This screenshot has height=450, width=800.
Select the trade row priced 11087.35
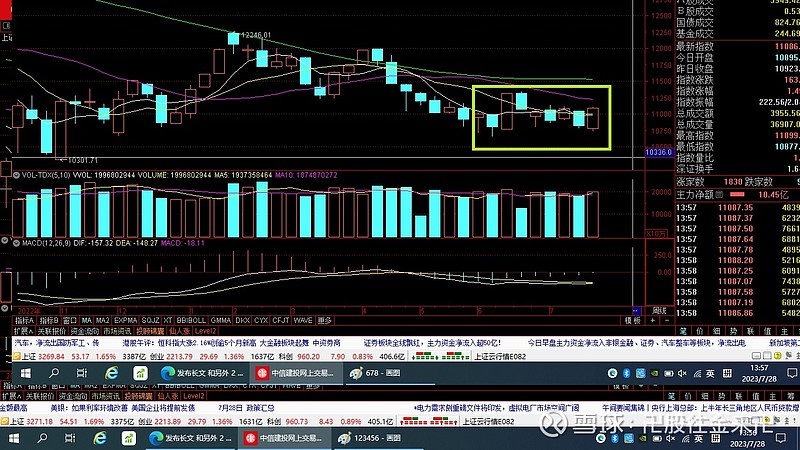click(x=738, y=207)
